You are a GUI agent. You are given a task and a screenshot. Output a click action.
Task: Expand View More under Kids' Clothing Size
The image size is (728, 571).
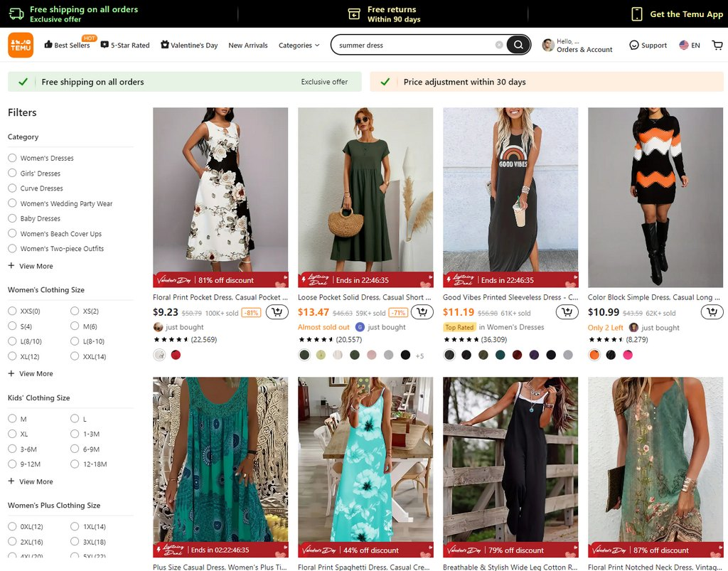coord(31,481)
